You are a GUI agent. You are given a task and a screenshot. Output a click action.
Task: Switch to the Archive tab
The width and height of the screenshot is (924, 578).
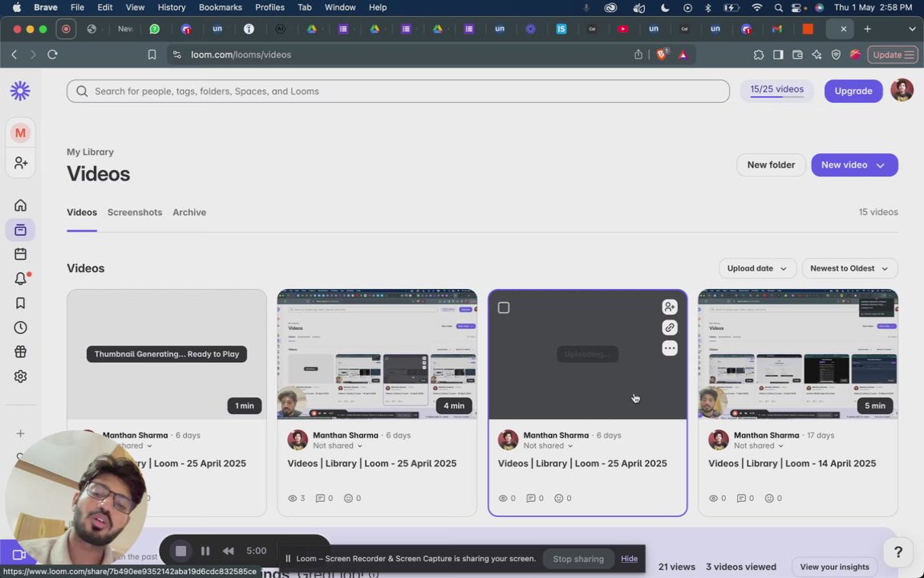click(189, 212)
